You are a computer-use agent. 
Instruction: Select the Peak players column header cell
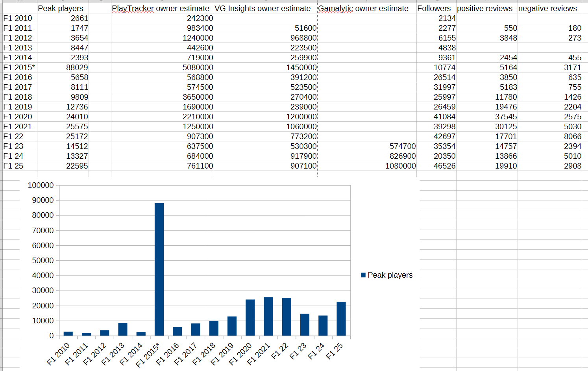[63, 8]
